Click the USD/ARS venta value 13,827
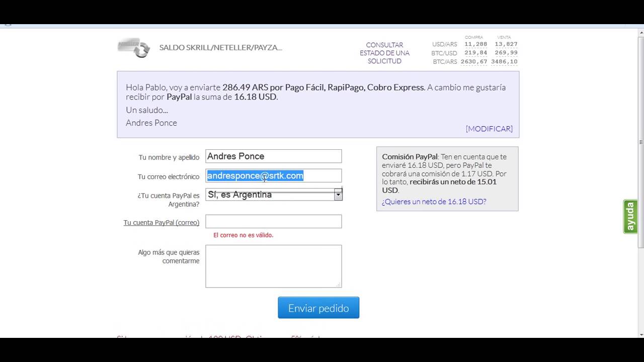Image resolution: width=644 pixels, height=362 pixels. pos(506,44)
